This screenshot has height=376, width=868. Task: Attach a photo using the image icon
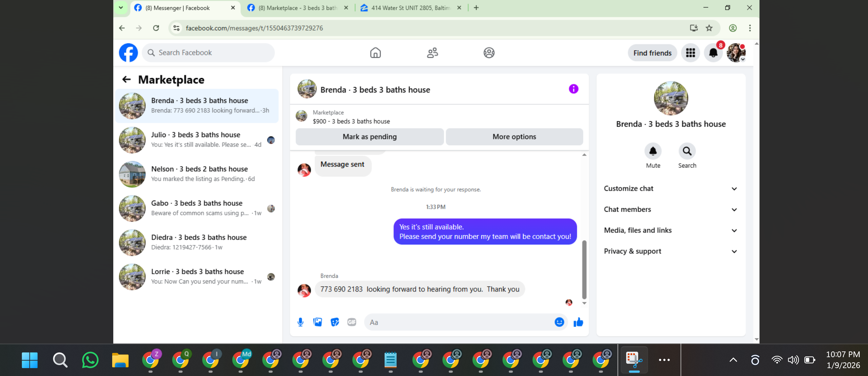317,322
